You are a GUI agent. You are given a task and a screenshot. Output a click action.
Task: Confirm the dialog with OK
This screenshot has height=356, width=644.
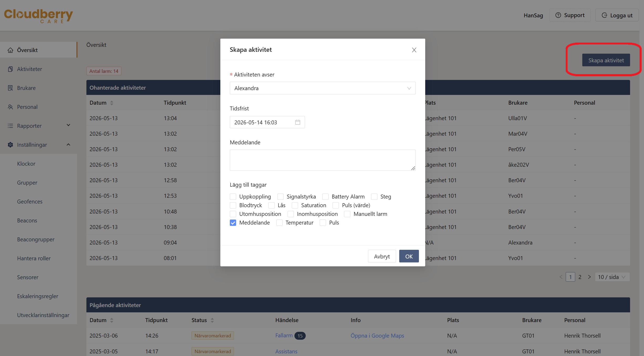tap(409, 256)
